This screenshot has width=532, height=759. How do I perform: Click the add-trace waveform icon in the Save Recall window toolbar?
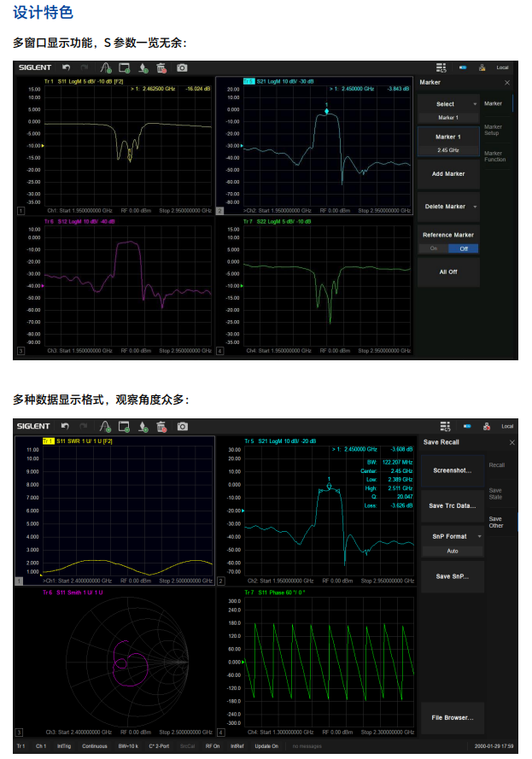pos(104,426)
